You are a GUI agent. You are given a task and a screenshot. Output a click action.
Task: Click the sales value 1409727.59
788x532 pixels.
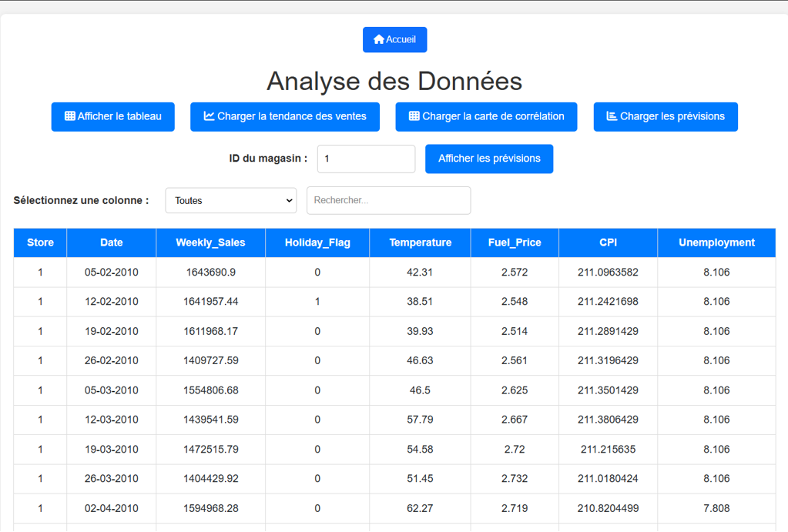211,360
